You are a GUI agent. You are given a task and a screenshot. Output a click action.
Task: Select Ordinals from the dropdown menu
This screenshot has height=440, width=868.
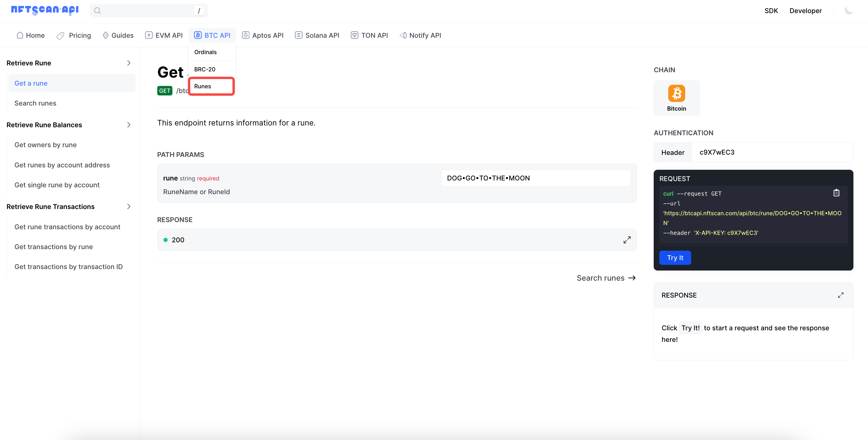point(205,52)
